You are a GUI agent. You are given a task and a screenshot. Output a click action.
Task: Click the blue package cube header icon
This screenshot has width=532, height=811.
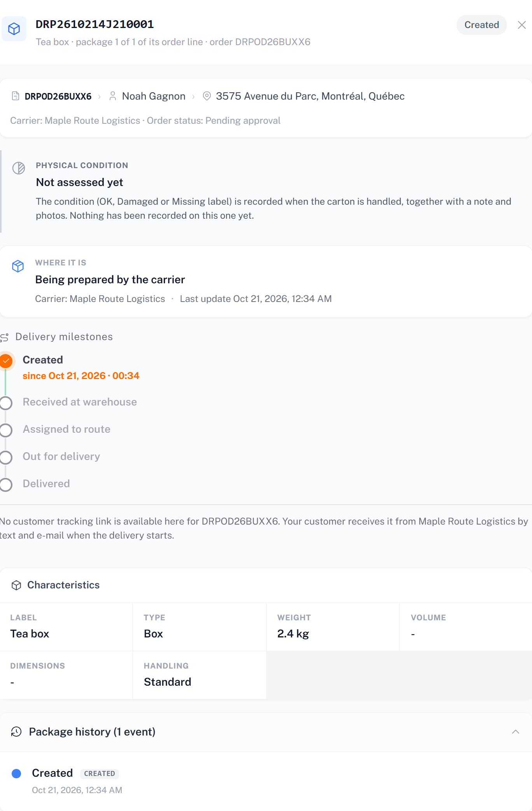point(14,29)
